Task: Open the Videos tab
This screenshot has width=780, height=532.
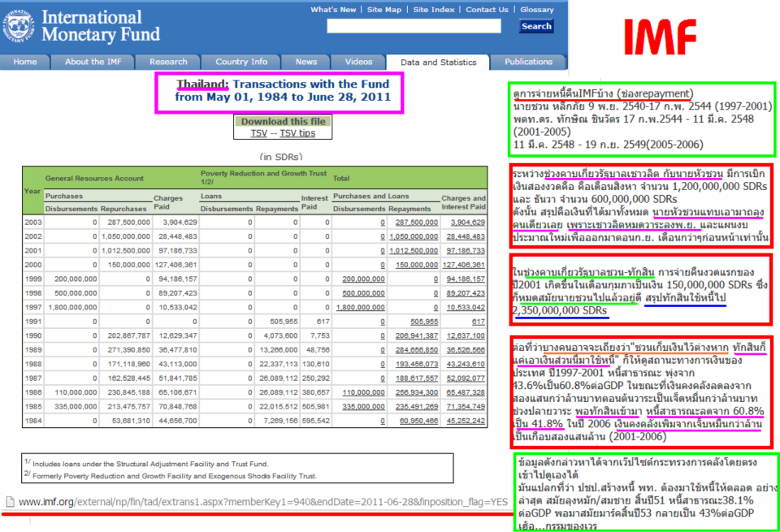Action: [358, 62]
